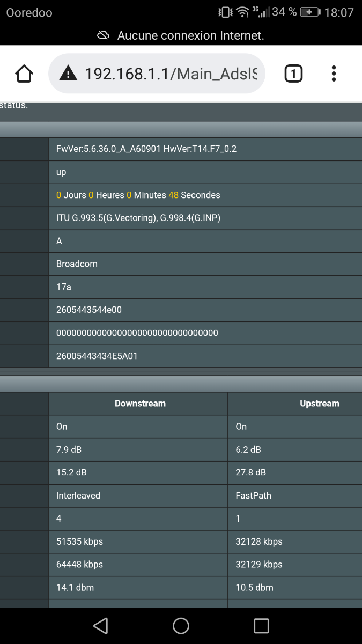Tap the Upstream column header
362x644 pixels.
pos(320,404)
